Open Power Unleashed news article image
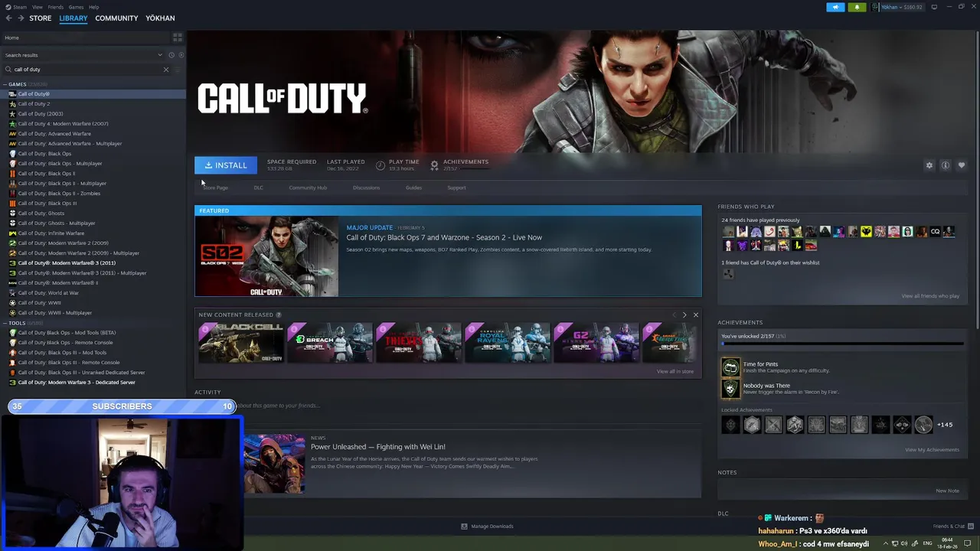Image resolution: width=980 pixels, height=551 pixels. [273, 464]
